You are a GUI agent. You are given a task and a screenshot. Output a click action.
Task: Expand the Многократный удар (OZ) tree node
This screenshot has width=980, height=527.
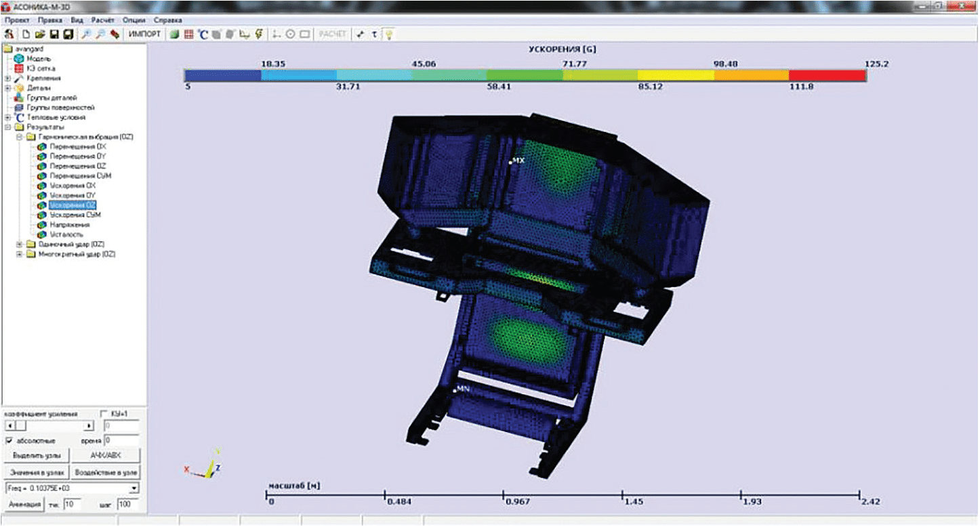(x=20, y=254)
